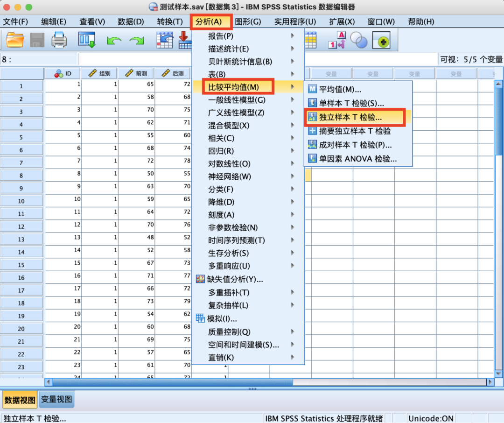Viewport: 504px width, 423px height.
Task: Click the overlapping circles toolbar icon
Action: pyautogui.click(x=359, y=41)
